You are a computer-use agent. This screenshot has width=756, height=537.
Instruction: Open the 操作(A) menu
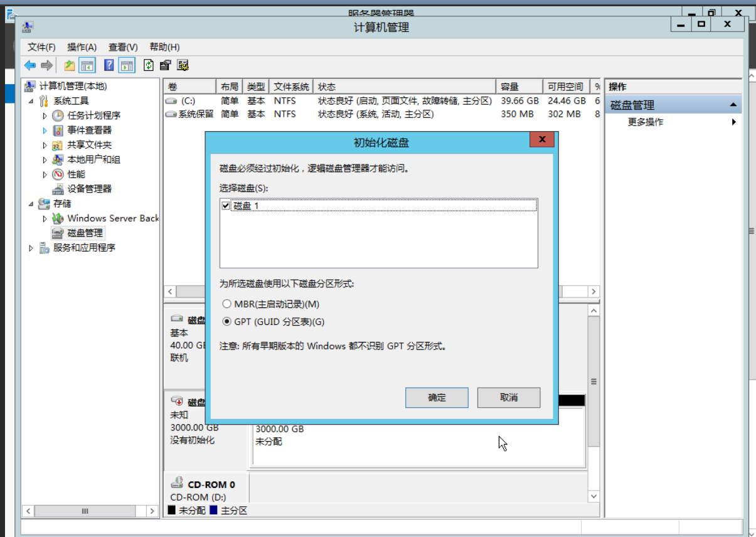82,47
